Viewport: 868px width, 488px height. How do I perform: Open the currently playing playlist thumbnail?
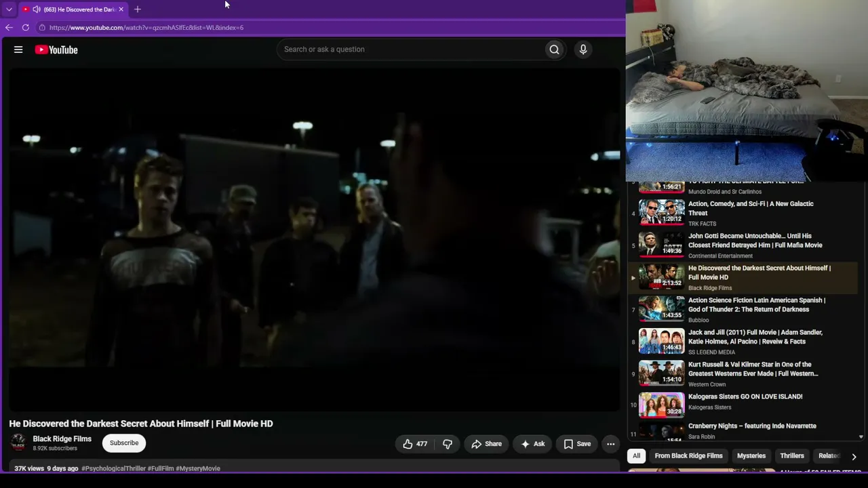point(662,277)
